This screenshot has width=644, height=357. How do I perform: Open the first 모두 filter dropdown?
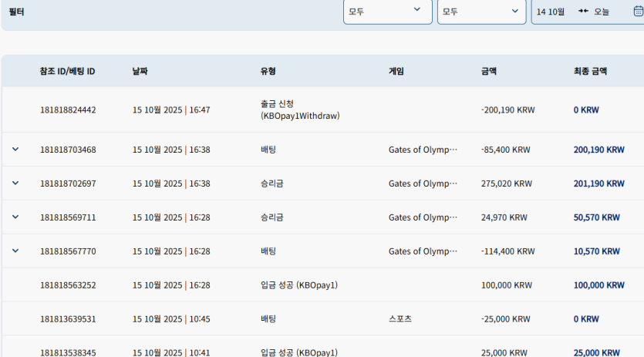[x=388, y=12]
